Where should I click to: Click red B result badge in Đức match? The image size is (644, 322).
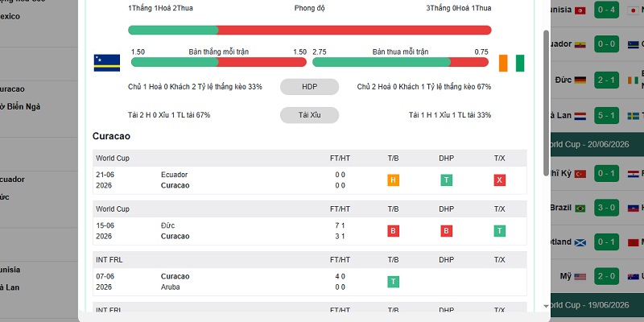click(x=393, y=231)
